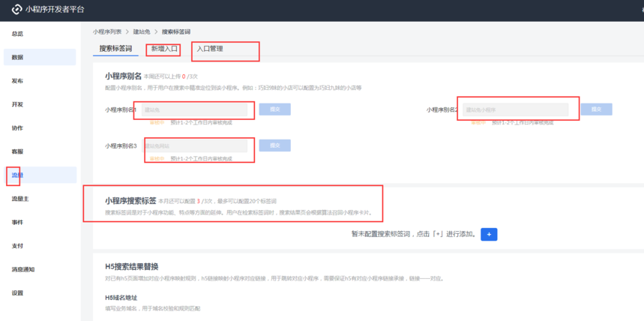The image size is (644, 321).
Task: Click the 小程序别名2 input field
Action: (x=516, y=109)
